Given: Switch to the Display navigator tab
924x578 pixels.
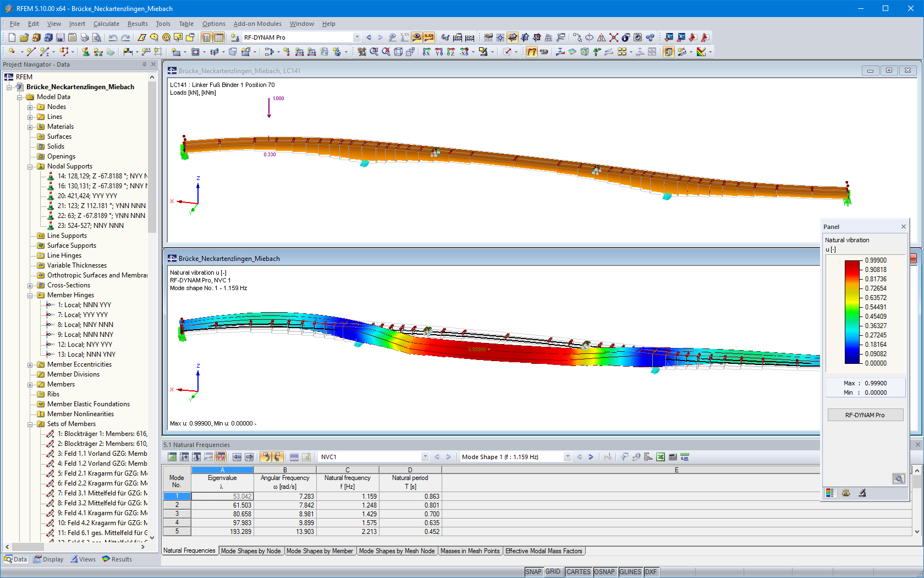Looking at the screenshot, I should click(x=49, y=559).
